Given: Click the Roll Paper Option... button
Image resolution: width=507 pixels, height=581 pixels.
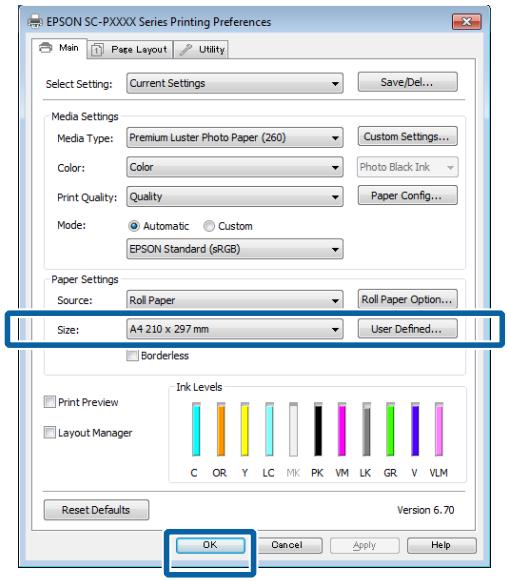Looking at the screenshot, I should click(407, 299).
